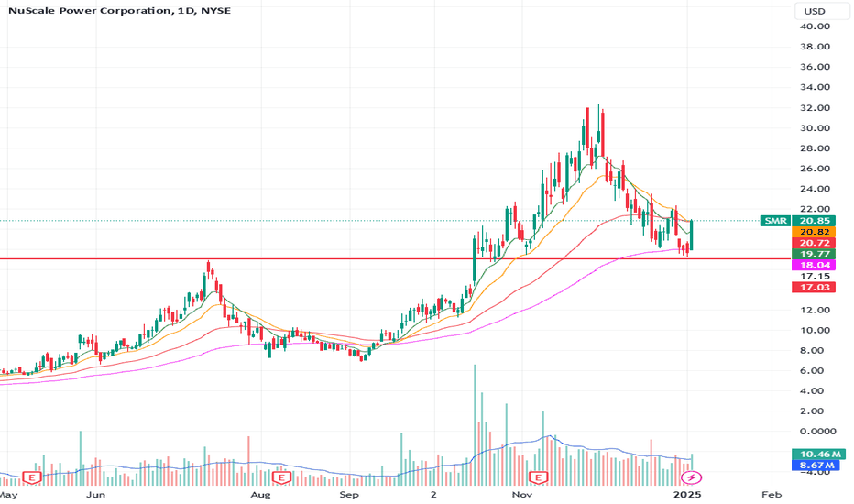Click the 10.46 M volume tag
The width and height of the screenshot is (854, 504).
click(x=818, y=454)
